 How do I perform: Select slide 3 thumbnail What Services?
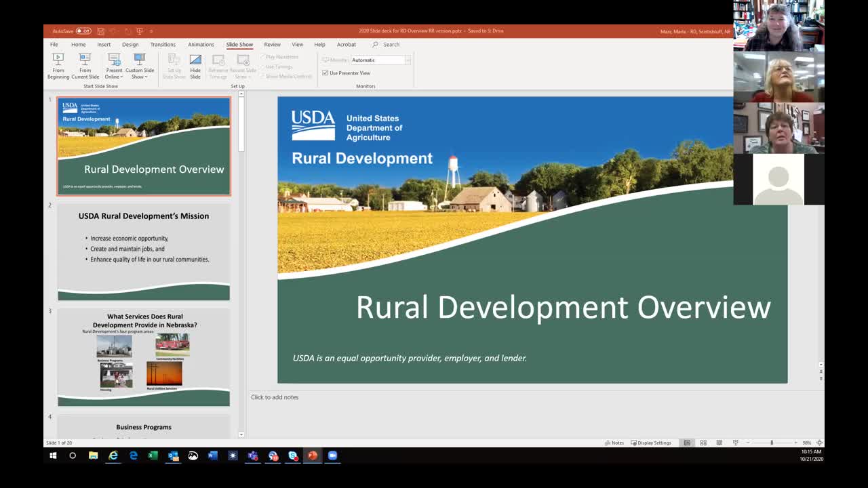pos(144,358)
